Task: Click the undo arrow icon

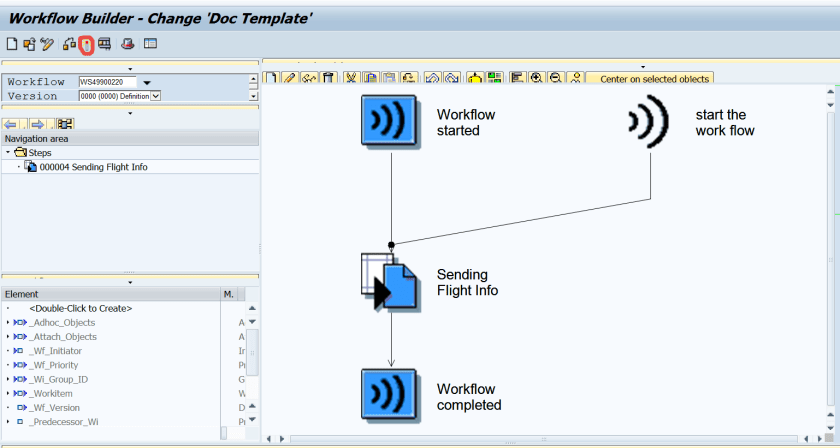Action: pos(432,78)
